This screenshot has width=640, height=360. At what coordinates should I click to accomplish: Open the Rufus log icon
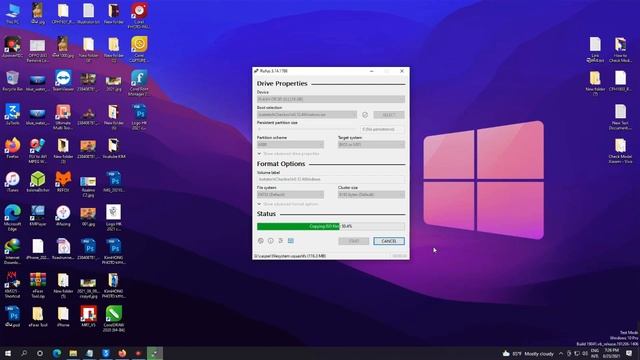click(291, 241)
